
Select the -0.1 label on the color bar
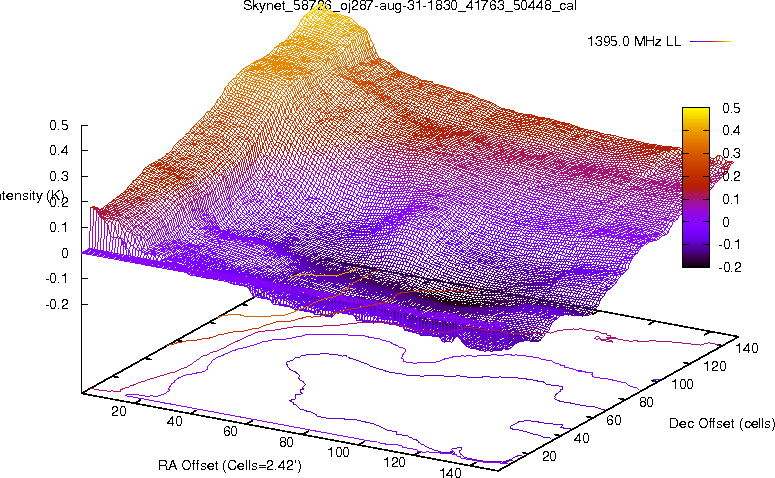[730, 245]
